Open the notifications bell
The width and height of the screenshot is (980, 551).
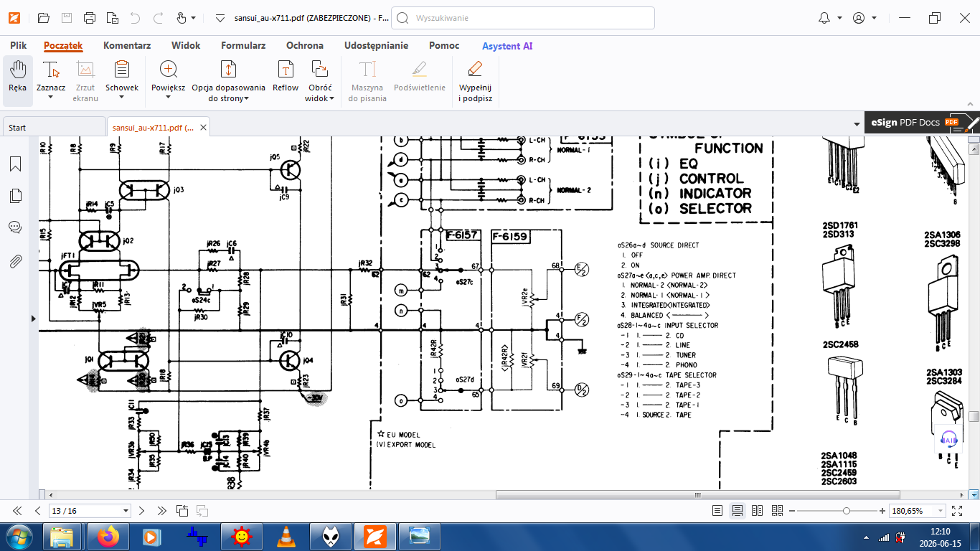click(x=824, y=18)
